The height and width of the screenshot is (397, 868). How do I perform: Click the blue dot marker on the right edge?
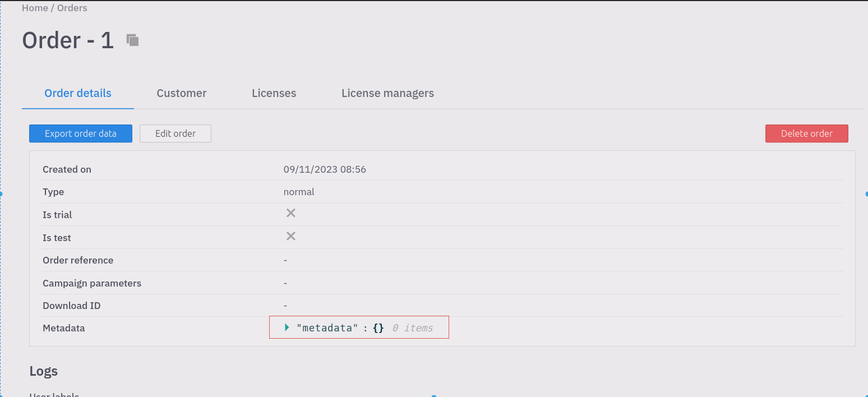pos(866,193)
